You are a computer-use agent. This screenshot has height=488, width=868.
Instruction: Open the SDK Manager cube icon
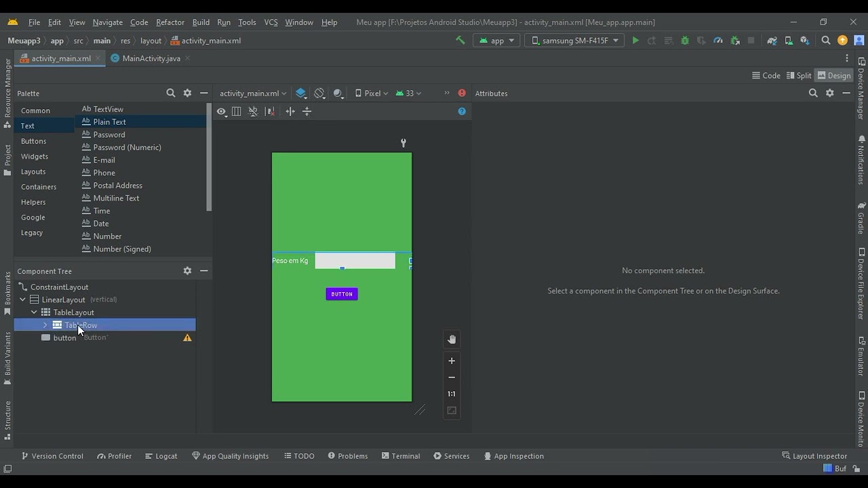(805, 41)
